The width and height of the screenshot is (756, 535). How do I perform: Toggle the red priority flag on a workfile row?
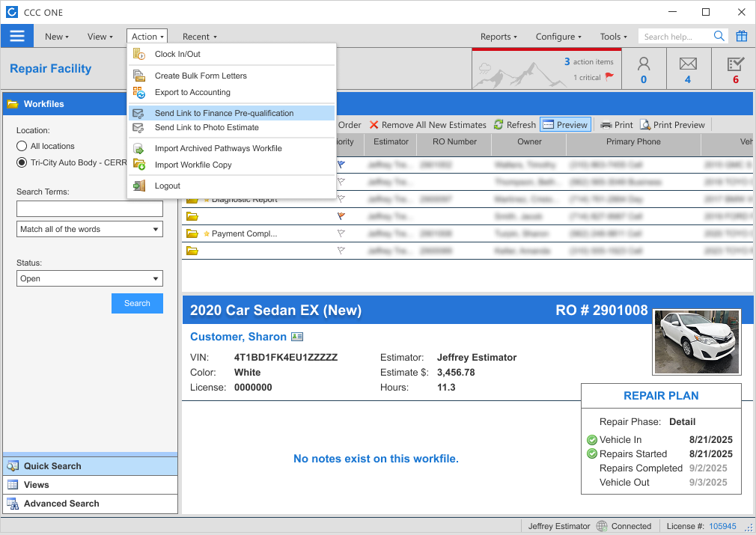point(341,216)
